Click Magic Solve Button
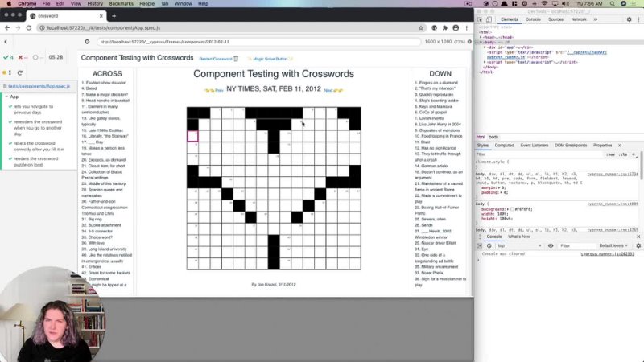This screenshot has height=362, width=644. tap(270, 59)
